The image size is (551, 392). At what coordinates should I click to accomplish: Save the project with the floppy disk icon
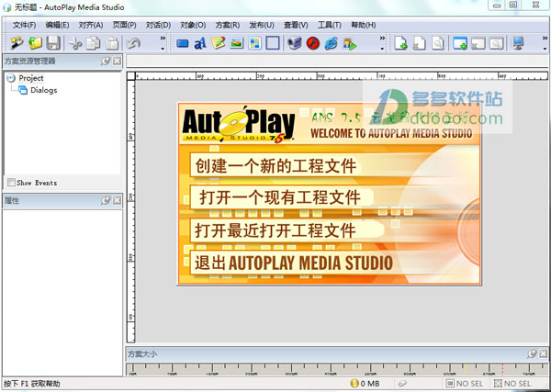click(x=53, y=43)
